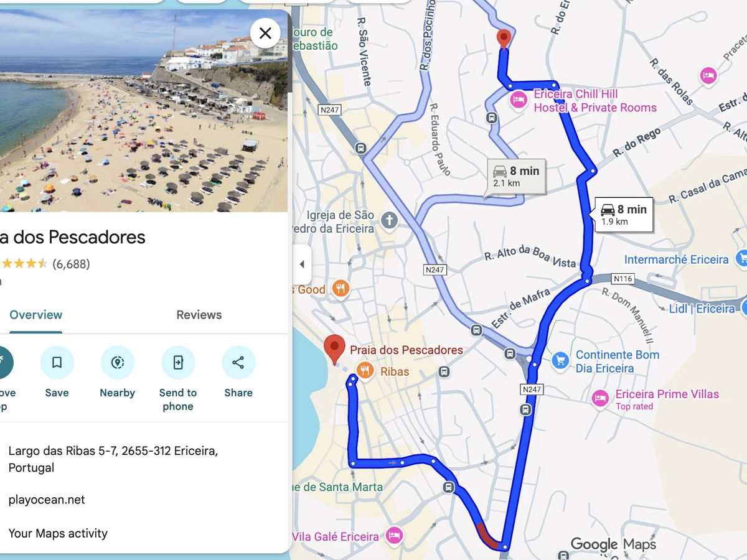Open the playocean.net website link
Viewport: 747px width, 560px height.
(47, 500)
